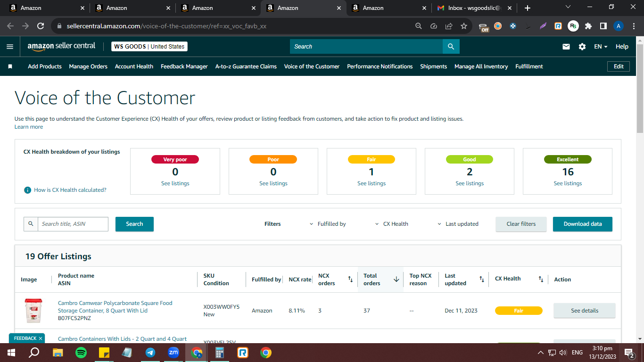Open the WS GOODS United States account switcher
644x362 pixels.
pyautogui.click(x=149, y=47)
